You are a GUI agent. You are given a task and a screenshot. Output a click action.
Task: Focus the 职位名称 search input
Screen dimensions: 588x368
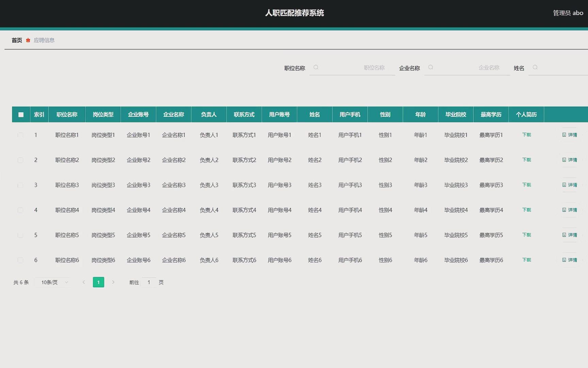pyautogui.click(x=352, y=67)
